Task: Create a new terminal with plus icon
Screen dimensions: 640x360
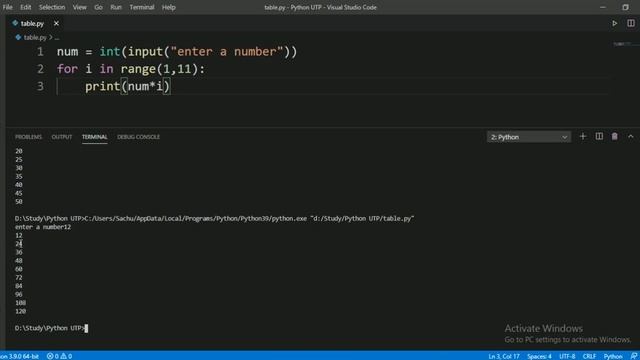Action: click(583, 137)
